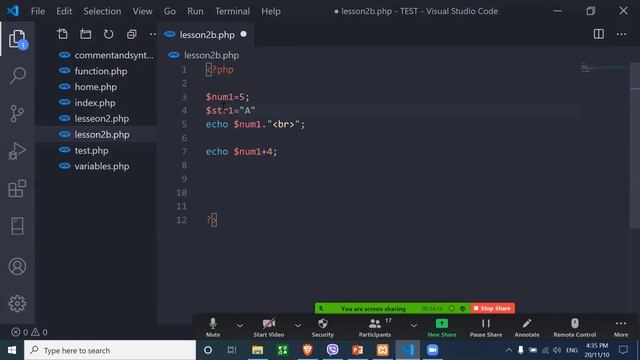Screen dimensions: 640x360
Task: Open the Go menu
Action: pos(170,11)
